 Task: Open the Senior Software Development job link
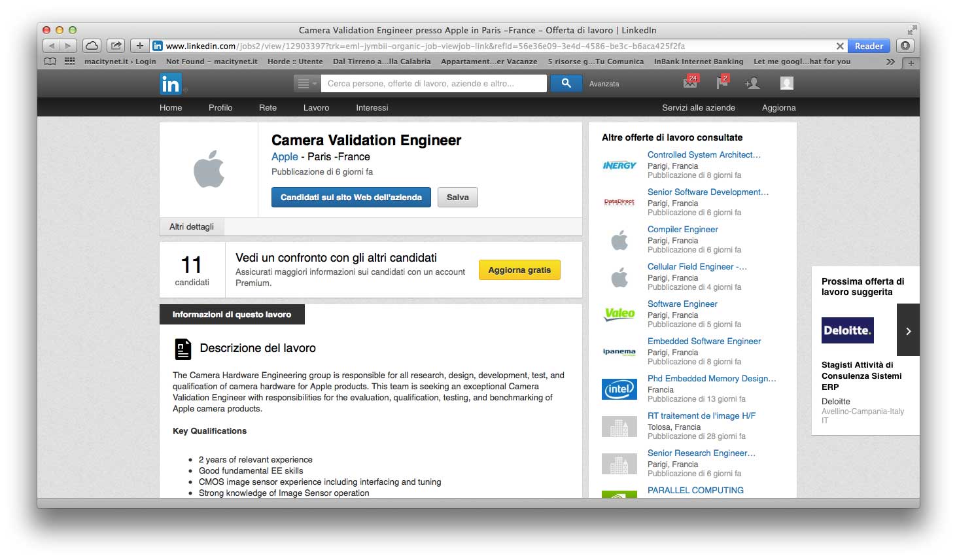point(708,192)
